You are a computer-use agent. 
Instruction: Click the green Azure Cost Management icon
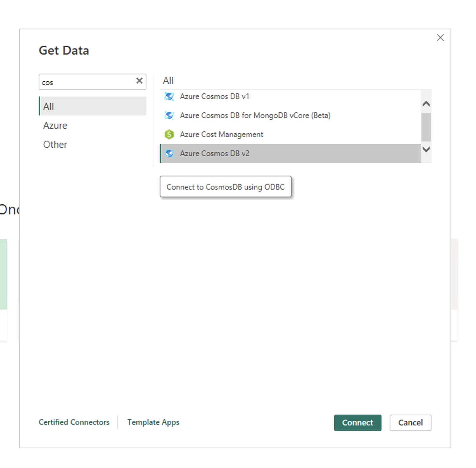[169, 134]
